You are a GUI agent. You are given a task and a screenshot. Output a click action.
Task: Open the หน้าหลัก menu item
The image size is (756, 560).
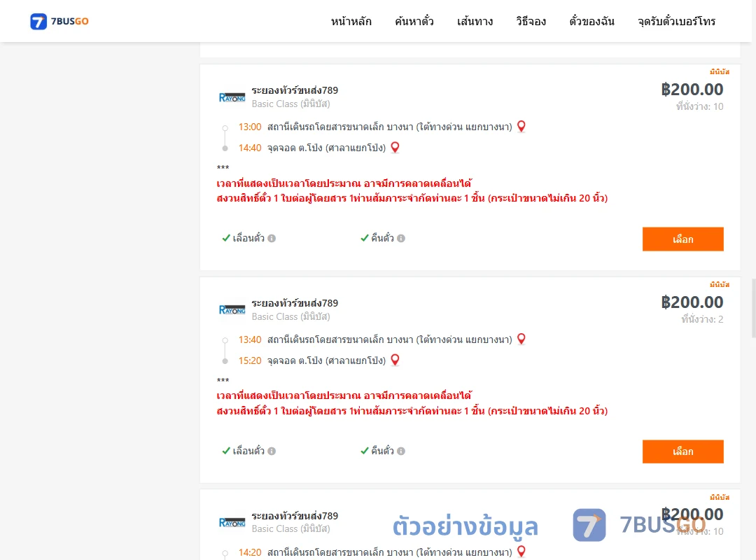(351, 21)
